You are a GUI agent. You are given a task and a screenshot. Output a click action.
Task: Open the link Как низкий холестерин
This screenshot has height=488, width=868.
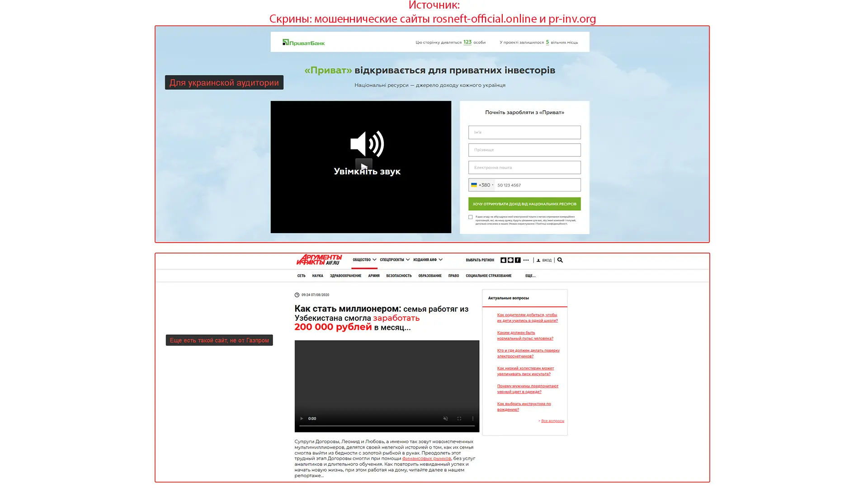(x=525, y=371)
